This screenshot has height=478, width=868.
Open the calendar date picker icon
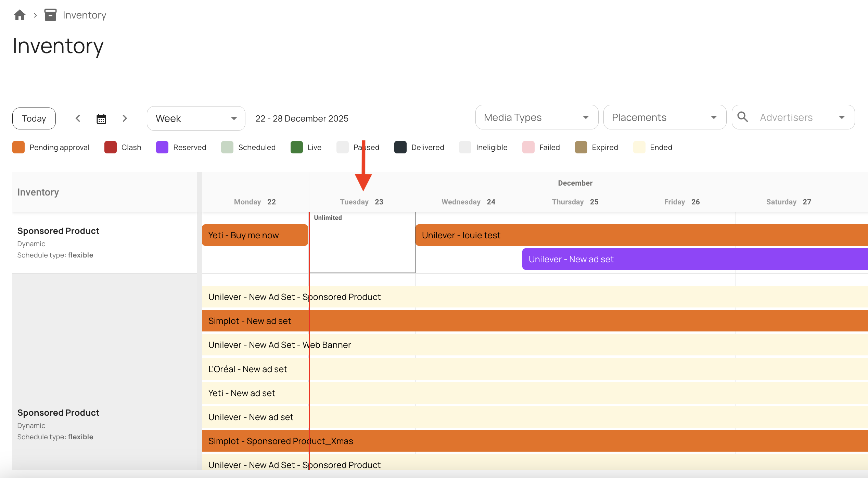point(101,119)
